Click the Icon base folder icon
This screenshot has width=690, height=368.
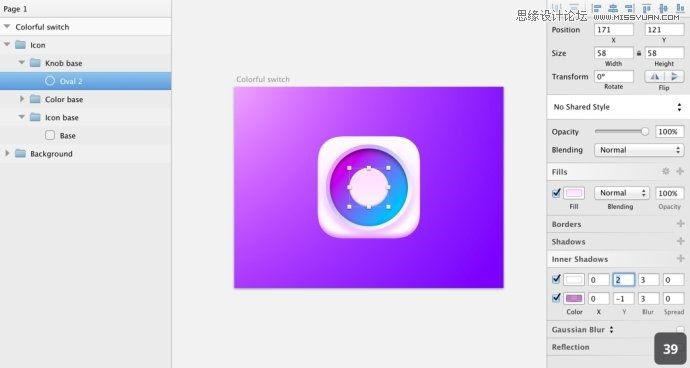click(x=35, y=117)
